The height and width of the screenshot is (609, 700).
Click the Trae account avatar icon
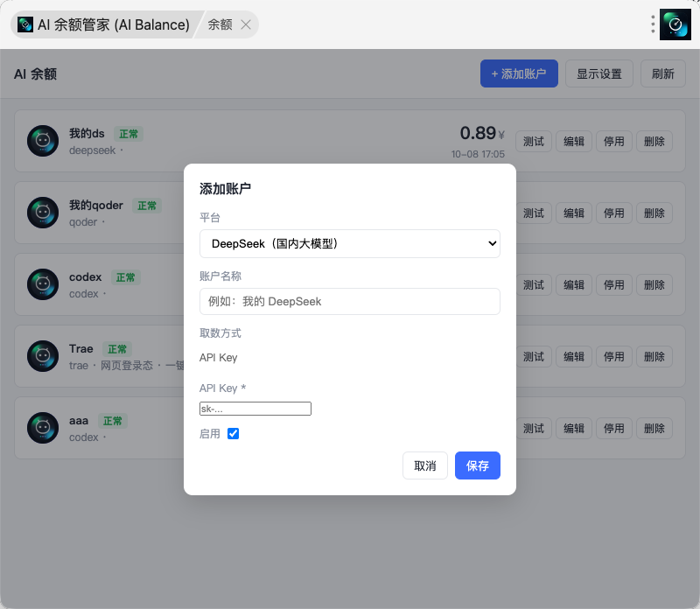[43, 356]
